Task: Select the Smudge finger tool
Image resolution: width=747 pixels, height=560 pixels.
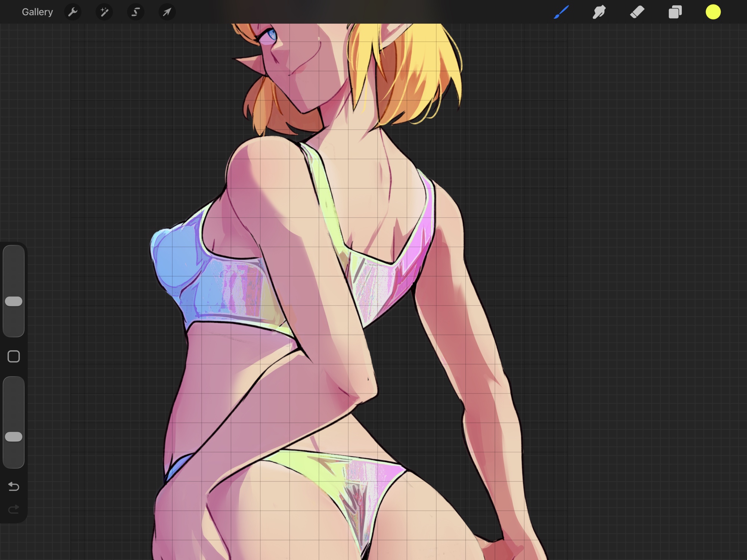Action: pos(599,12)
